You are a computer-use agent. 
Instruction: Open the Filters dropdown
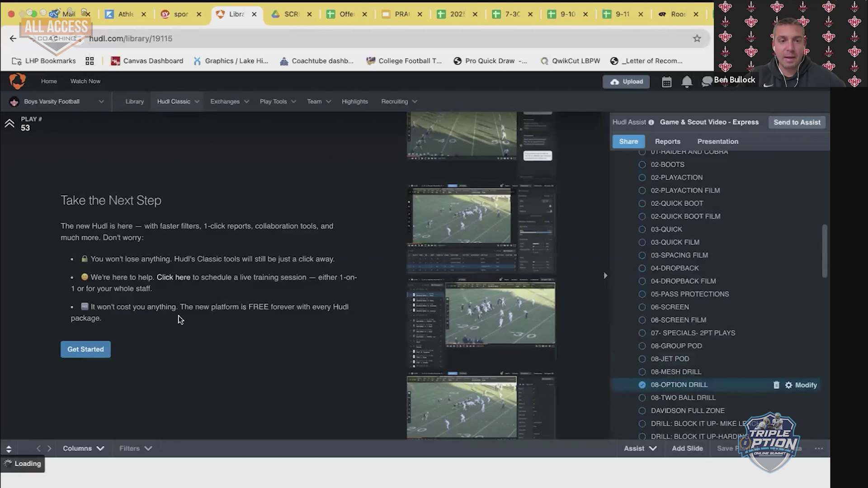click(x=136, y=448)
